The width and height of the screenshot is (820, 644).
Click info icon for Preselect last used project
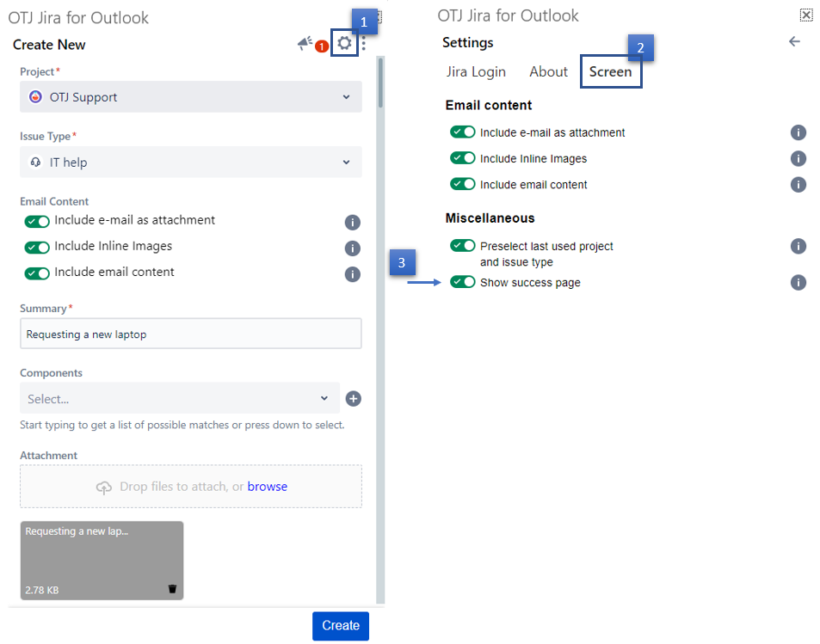(798, 247)
